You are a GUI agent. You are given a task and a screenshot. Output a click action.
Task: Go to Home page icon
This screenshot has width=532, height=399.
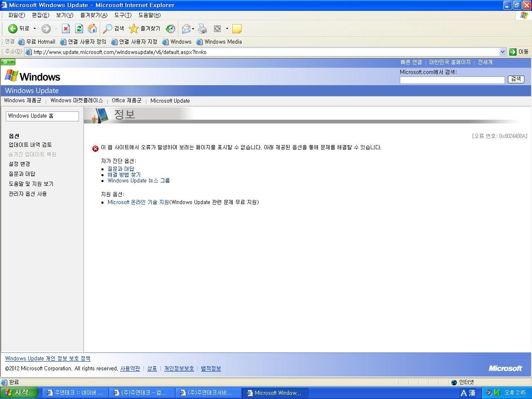(x=92, y=29)
